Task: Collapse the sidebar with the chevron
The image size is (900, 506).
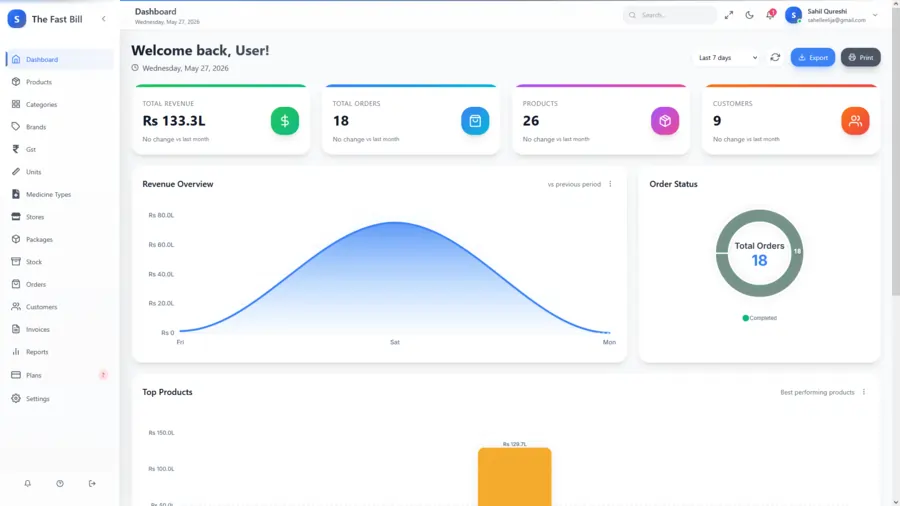Action: click(x=104, y=19)
